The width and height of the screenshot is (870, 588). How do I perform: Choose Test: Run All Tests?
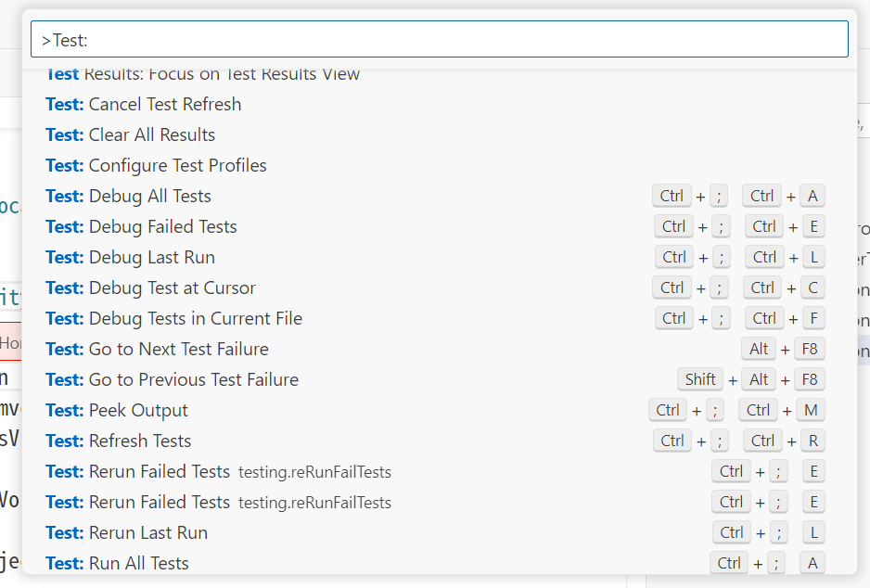[439, 561]
